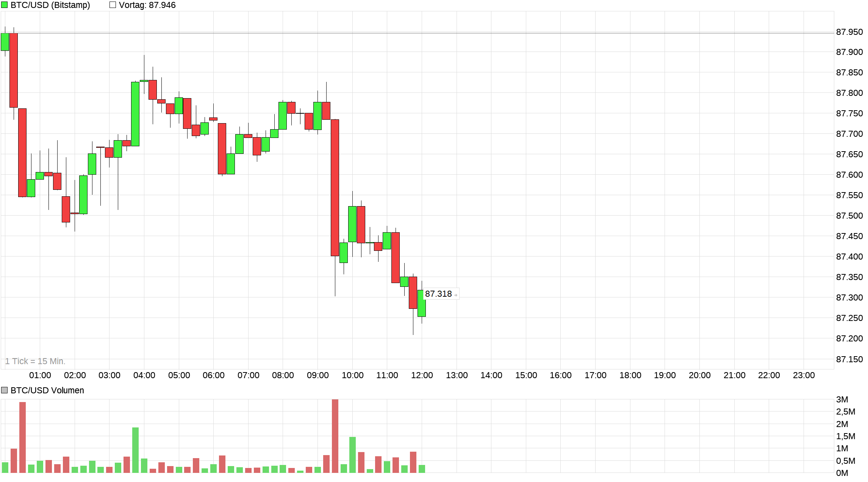Click the 87.950 price axis label
The image size is (868, 482).
849,32
